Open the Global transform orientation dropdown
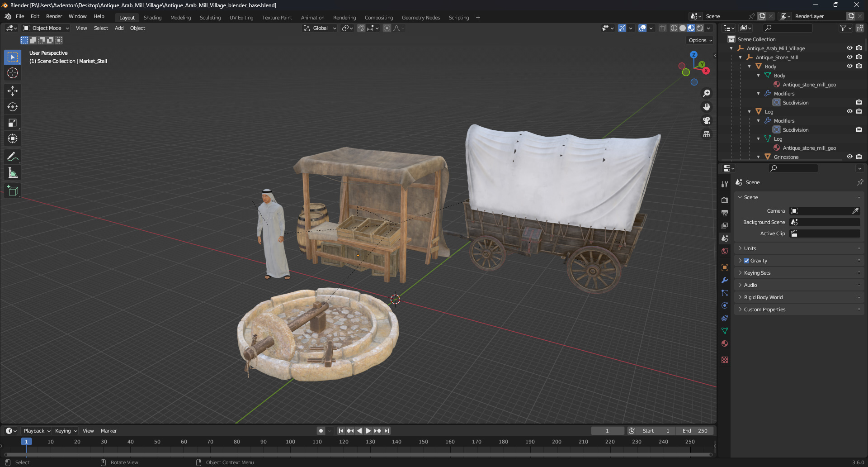 click(x=320, y=28)
